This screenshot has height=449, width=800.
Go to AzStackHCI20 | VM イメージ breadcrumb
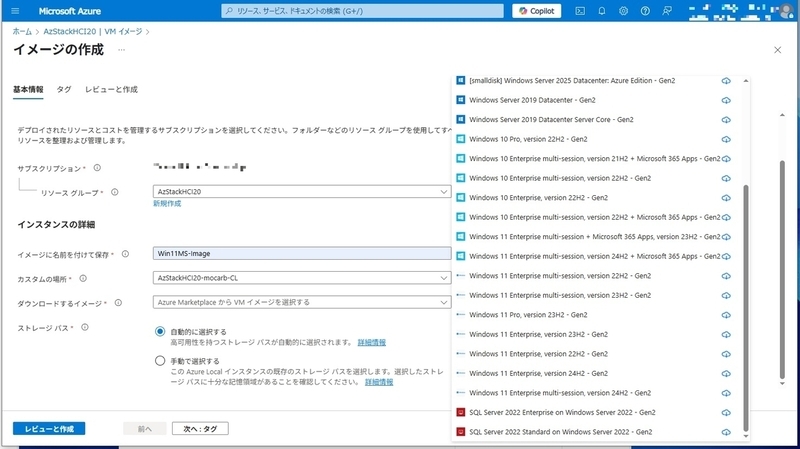92,32
